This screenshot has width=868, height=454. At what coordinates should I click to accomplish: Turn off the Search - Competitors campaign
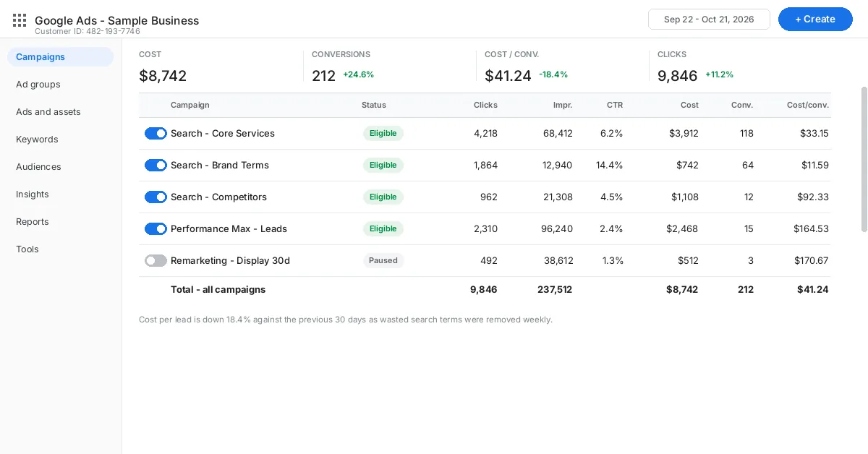(156, 197)
